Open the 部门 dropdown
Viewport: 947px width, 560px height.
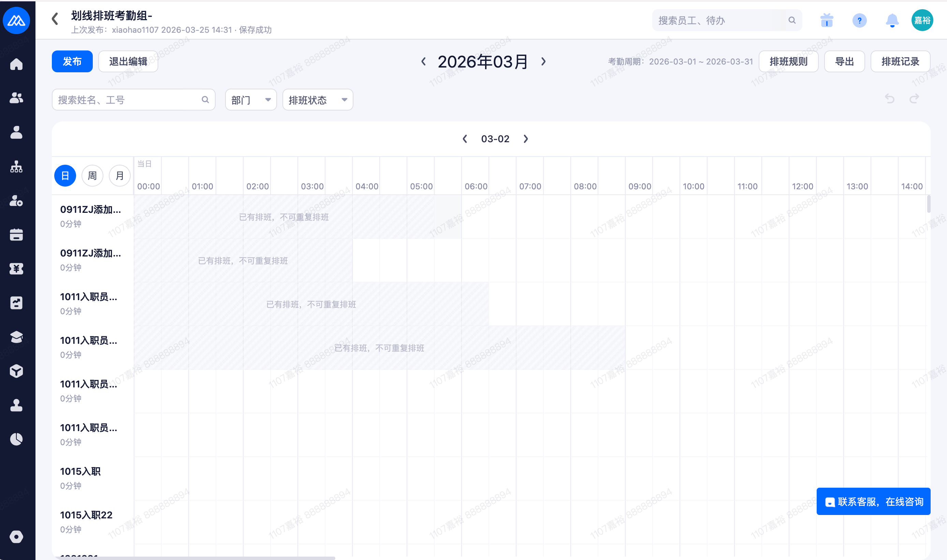click(251, 100)
